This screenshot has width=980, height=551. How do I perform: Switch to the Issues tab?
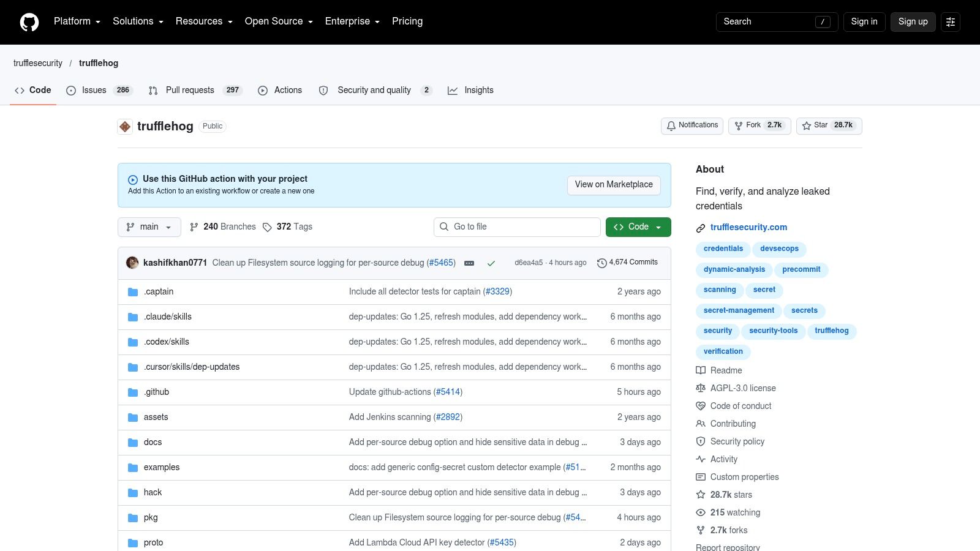click(99, 90)
